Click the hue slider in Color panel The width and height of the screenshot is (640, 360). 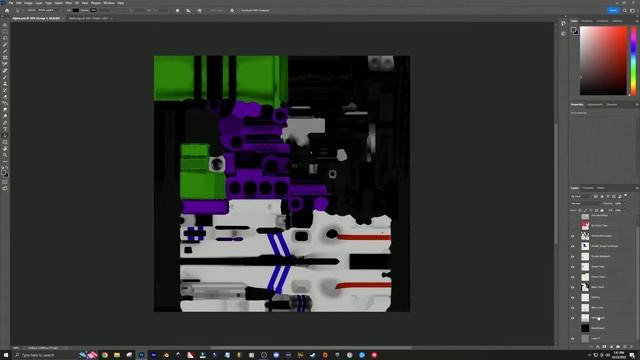point(633,61)
